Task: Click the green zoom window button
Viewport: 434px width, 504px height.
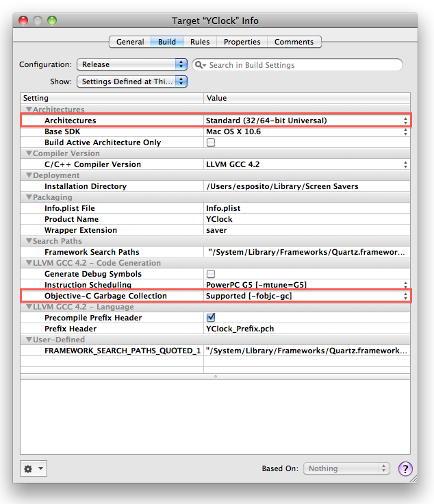Action: [x=52, y=21]
